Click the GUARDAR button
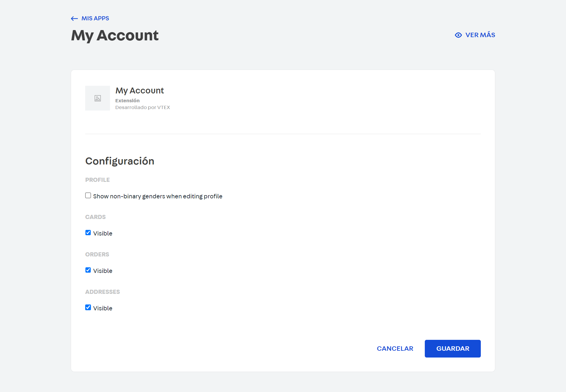Image resolution: width=566 pixels, height=392 pixels. (x=453, y=348)
